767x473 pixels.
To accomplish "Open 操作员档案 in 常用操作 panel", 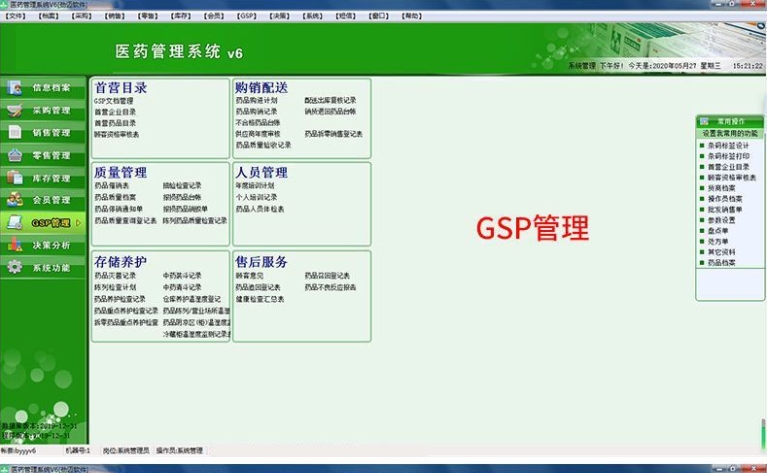I will click(x=725, y=199).
